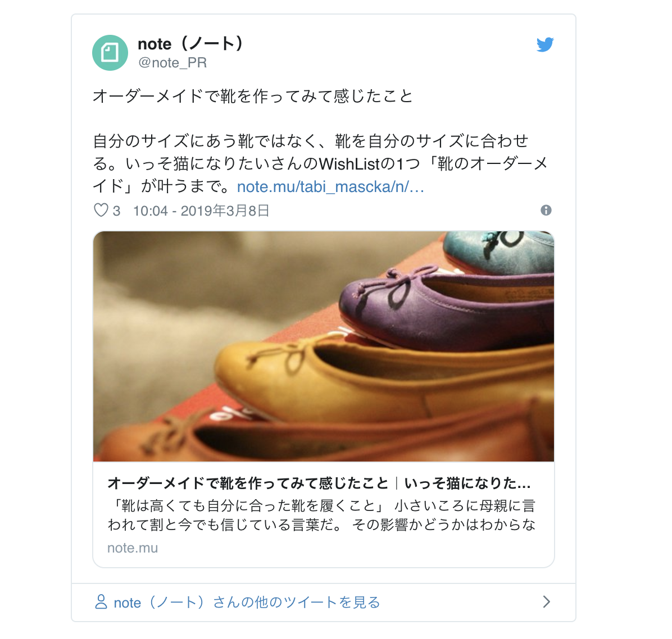Viewport: 672px width, 639px height.
Task: Click the @note_PR handle
Action: click(x=172, y=62)
